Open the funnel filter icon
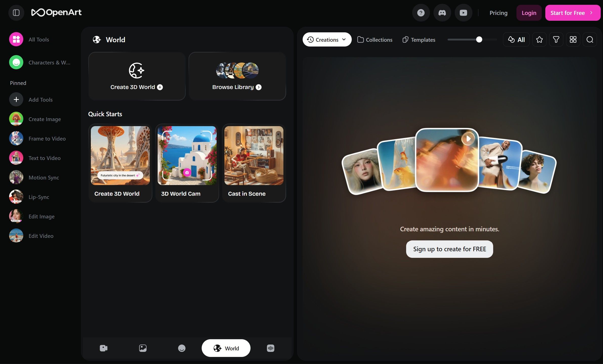This screenshot has width=603, height=364. click(556, 40)
